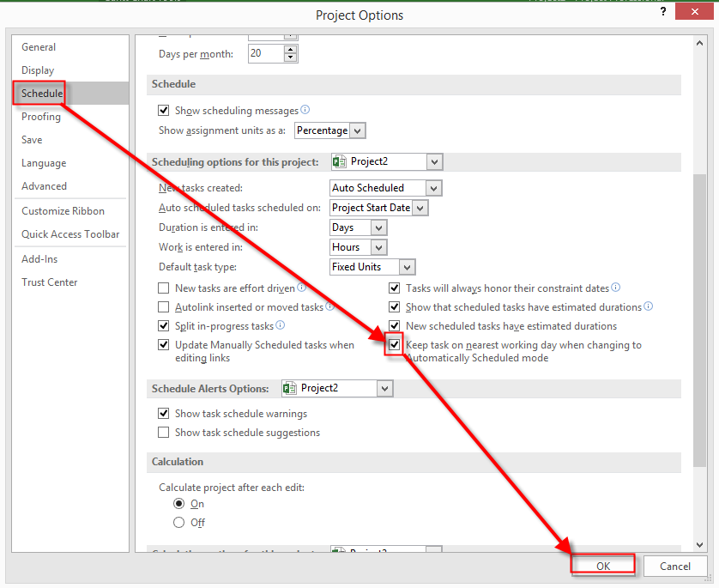Open Show assignment units as dropdown

pyautogui.click(x=358, y=130)
